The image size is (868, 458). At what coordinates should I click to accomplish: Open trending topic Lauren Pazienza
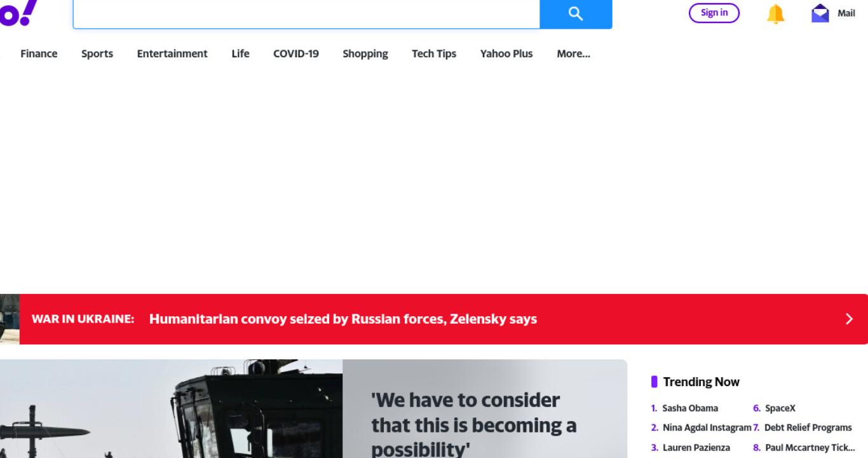[x=696, y=447]
